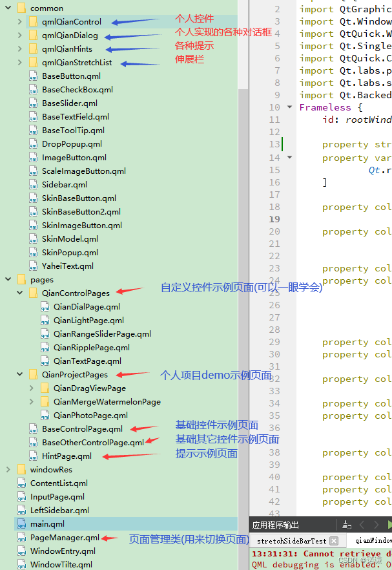The width and height of the screenshot is (392, 570).
Task: Click the common folder icon
Action: pyautogui.click(x=22, y=8)
